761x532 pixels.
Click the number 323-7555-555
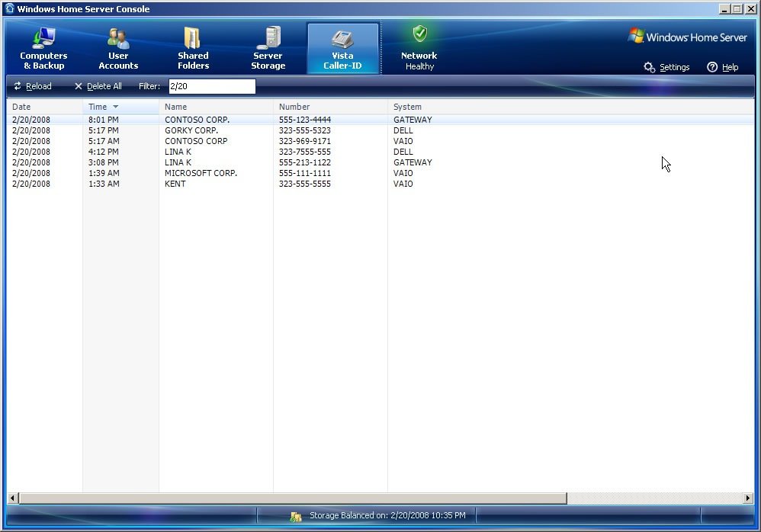(305, 152)
